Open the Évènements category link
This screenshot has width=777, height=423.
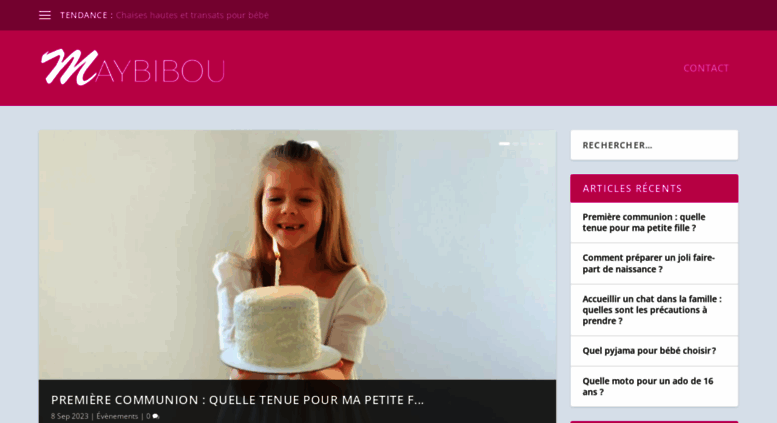click(117, 417)
